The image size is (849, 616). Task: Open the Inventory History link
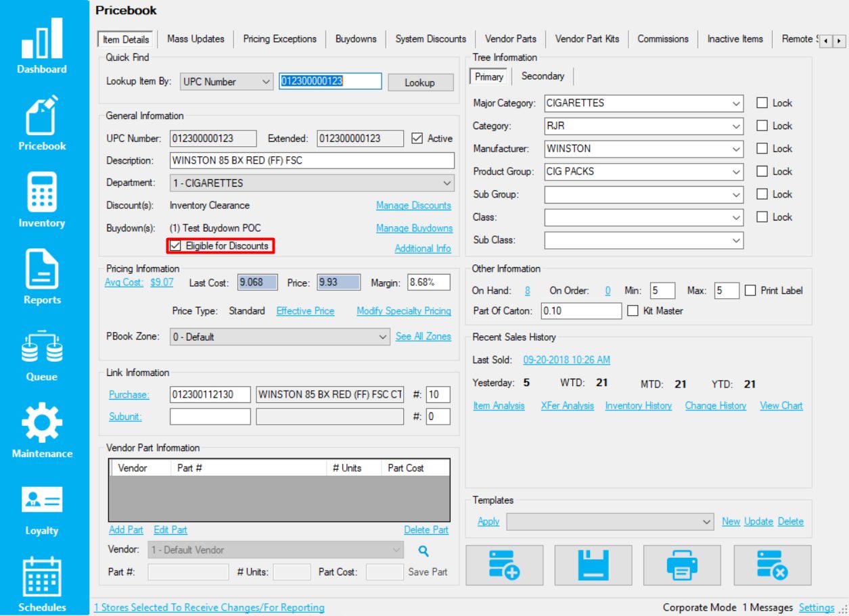tap(639, 406)
